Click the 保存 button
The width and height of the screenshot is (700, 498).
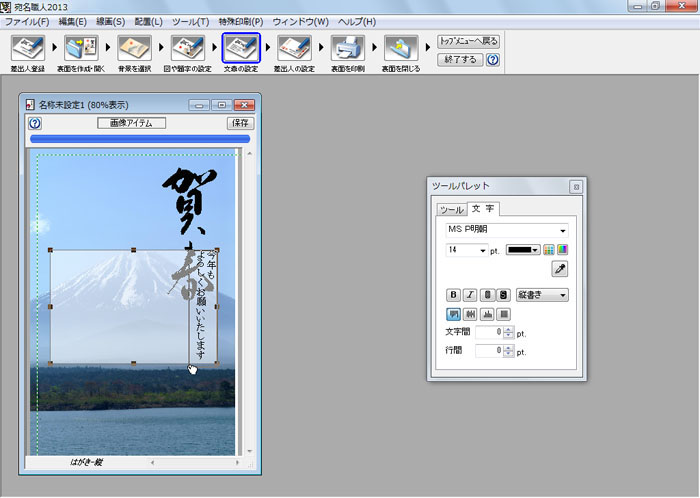point(240,123)
